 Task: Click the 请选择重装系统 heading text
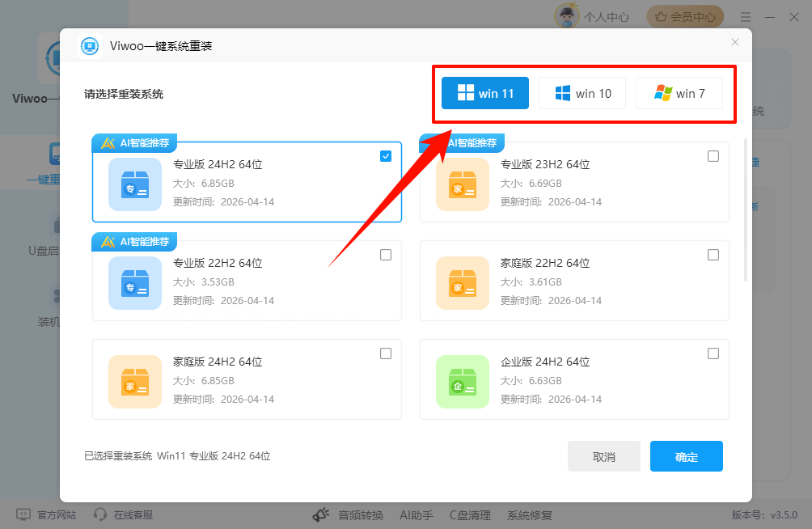124,95
